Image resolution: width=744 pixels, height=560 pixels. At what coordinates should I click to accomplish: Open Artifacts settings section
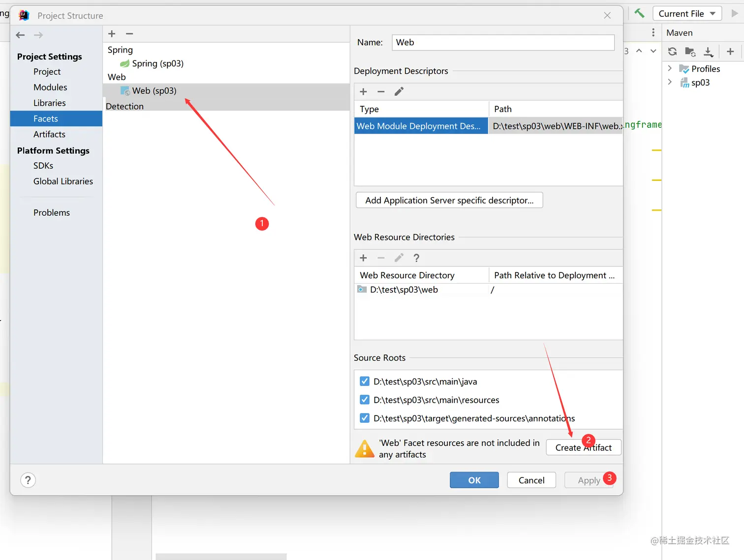49,134
